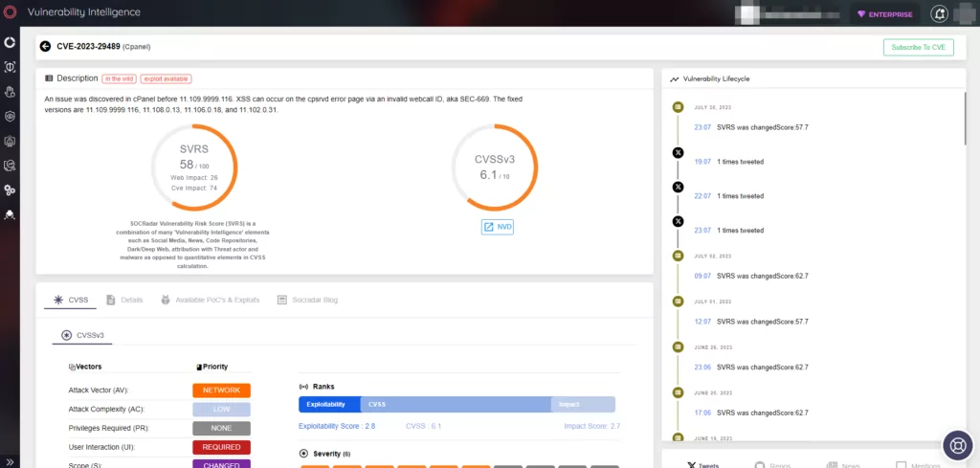The width and height of the screenshot is (980, 468).
Task: Click the 22:07 timestamp in lifecycle
Action: (702, 196)
